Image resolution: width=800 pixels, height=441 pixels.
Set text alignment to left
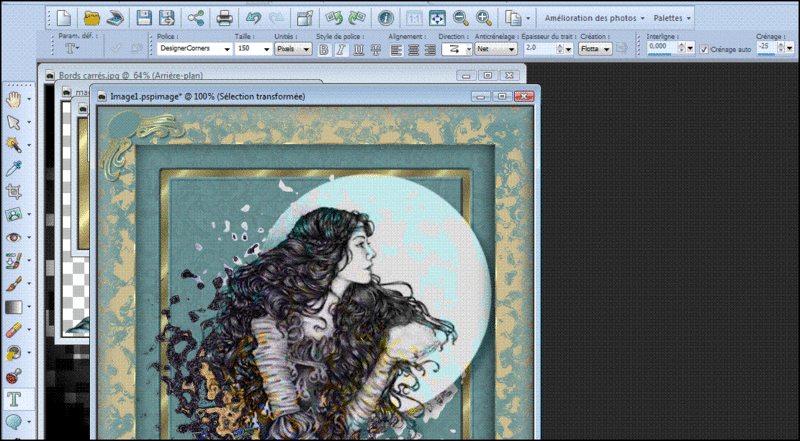tap(397, 50)
